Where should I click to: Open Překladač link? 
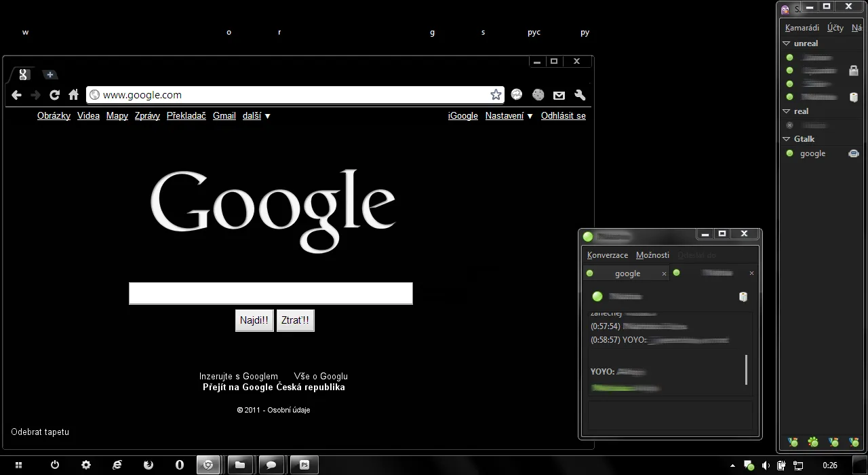pyautogui.click(x=186, y=116)
